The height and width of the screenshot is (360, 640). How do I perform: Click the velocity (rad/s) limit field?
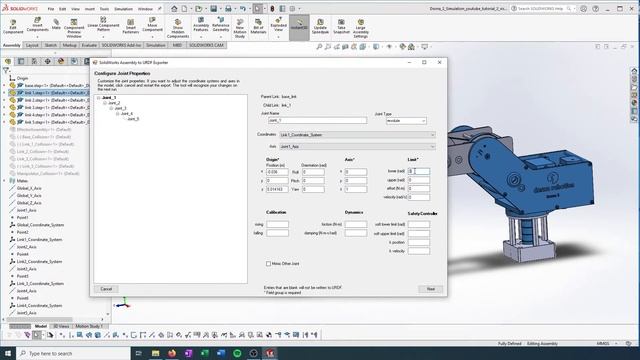(419, 198)
